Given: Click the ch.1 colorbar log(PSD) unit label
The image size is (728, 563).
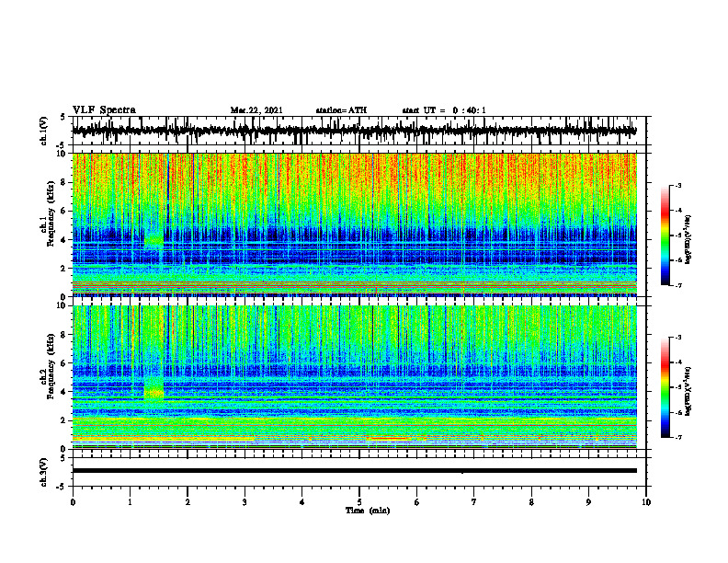Looking at the screenshot, I should tap(688, 239).
